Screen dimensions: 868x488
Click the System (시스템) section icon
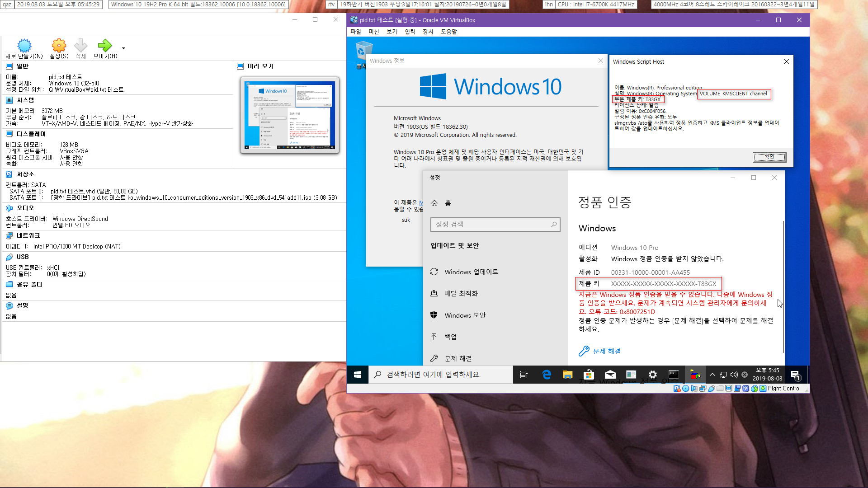click(9, 100)
